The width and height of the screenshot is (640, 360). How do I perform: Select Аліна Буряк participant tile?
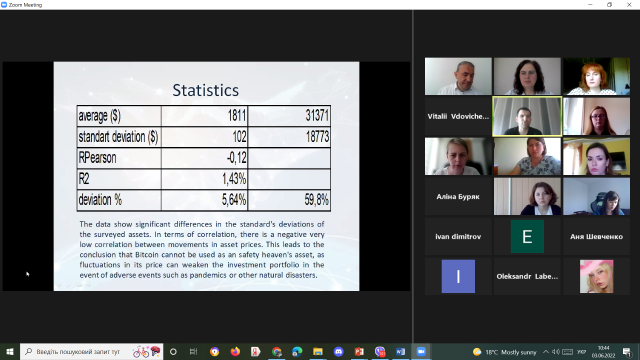pyautogui.click(x=458, y=196)
